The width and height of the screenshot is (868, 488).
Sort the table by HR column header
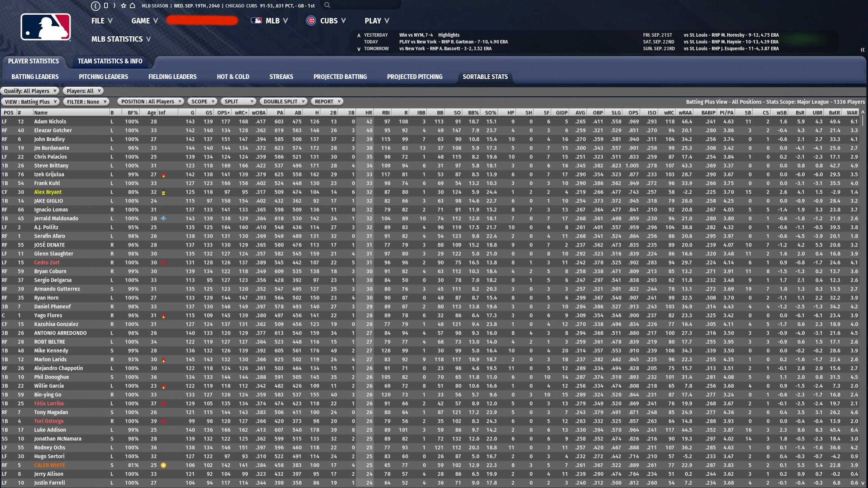point(368,113)
